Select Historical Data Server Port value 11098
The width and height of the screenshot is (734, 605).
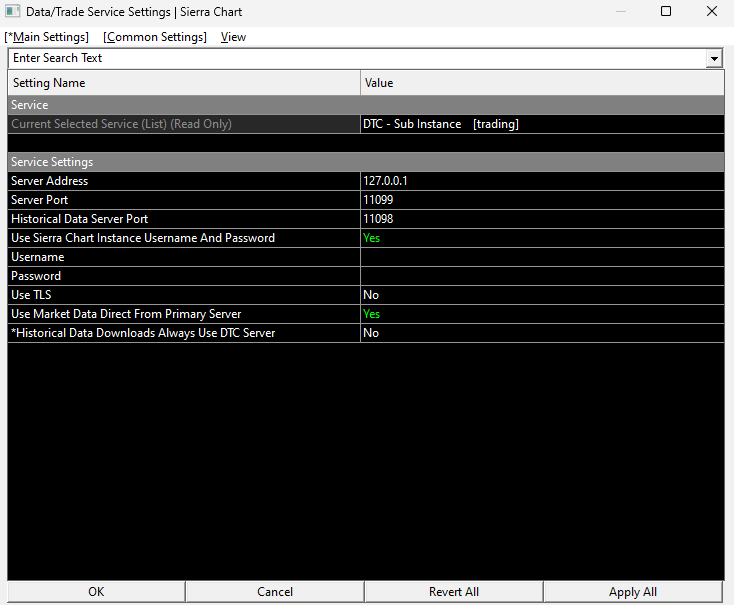[x=542, y=219]
